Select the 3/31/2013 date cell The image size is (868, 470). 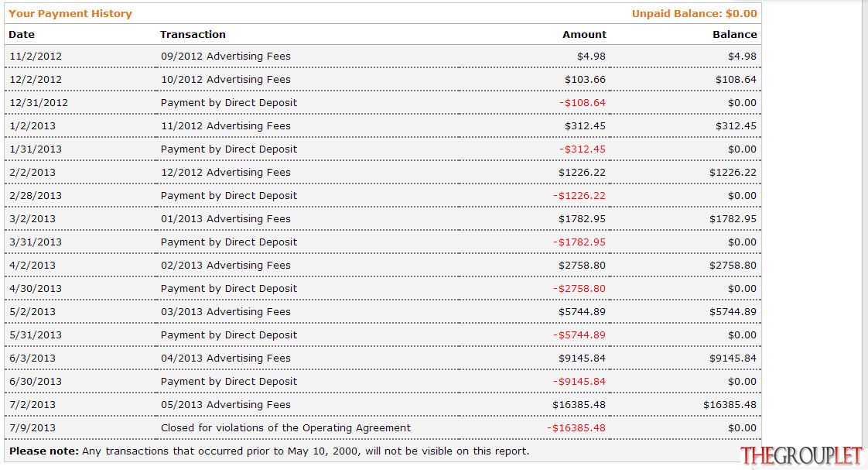point(36,243)
